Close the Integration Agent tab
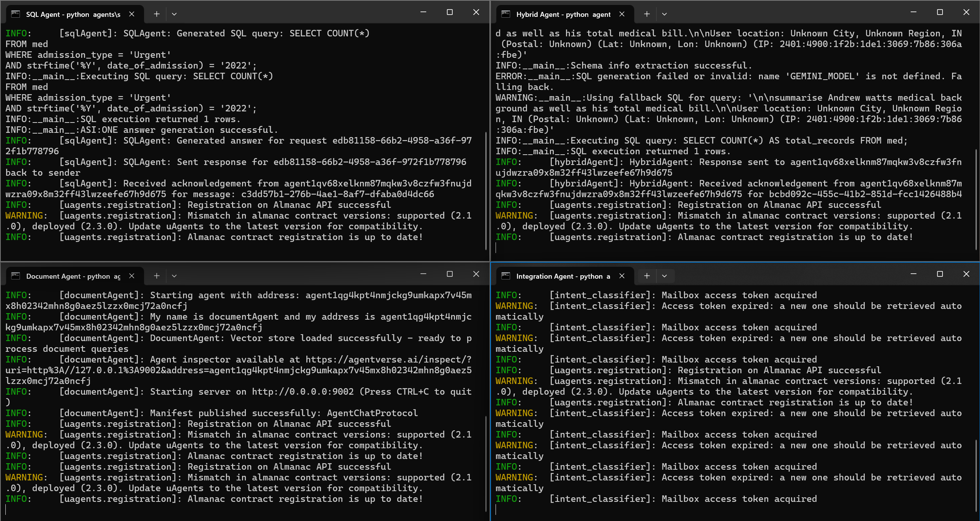The width and height of the screenshot is (980, 521). pos(622,276)
